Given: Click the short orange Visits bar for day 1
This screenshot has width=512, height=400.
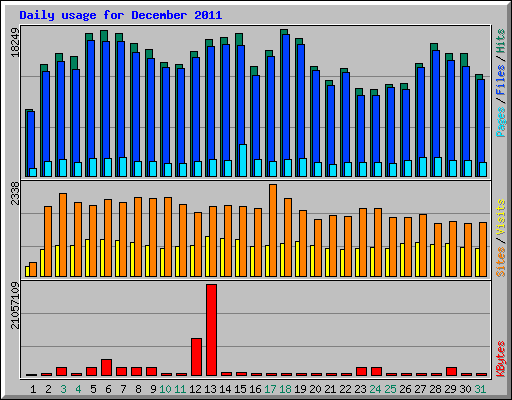Looking at the screenshot, I should [x=33, y=269].
